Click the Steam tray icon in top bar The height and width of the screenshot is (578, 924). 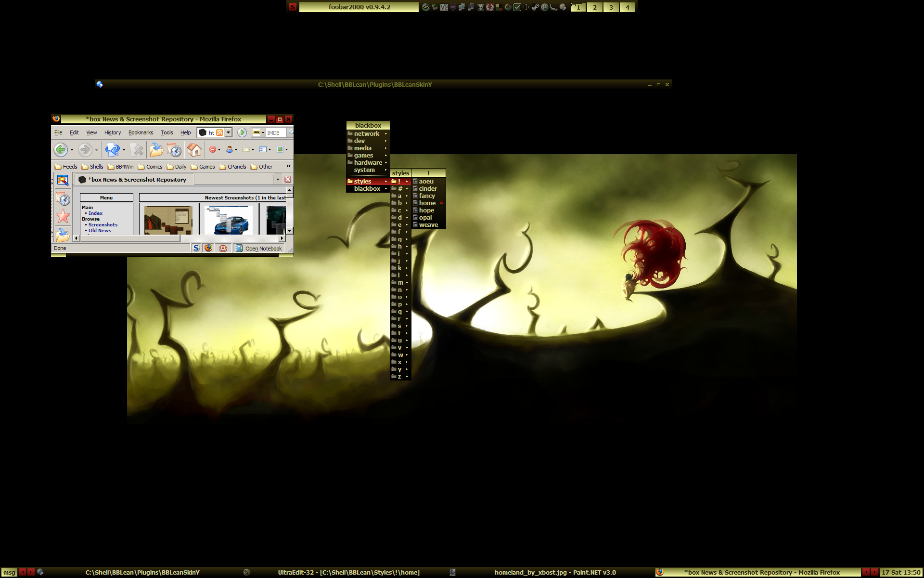pyautogui.click(x=535, y=7)
